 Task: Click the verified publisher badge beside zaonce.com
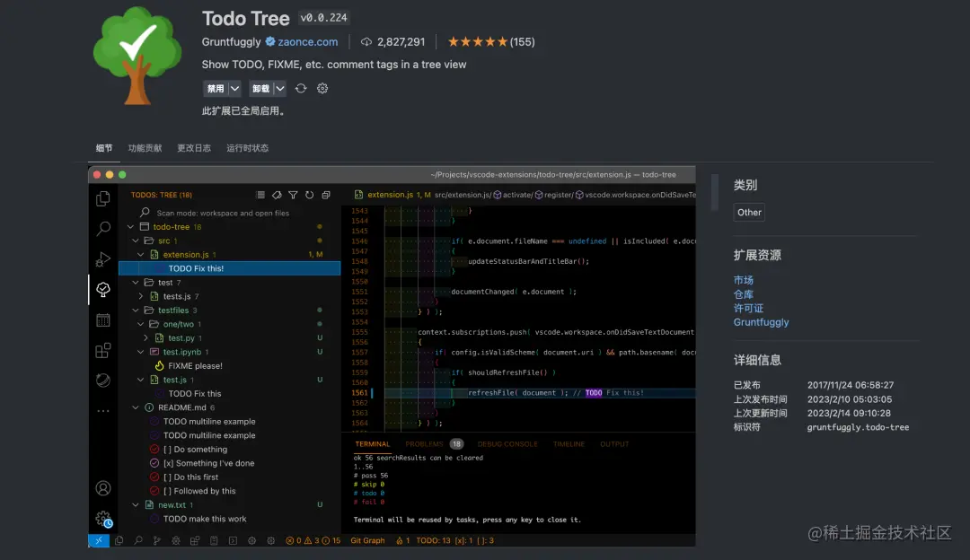coord(270,41)
